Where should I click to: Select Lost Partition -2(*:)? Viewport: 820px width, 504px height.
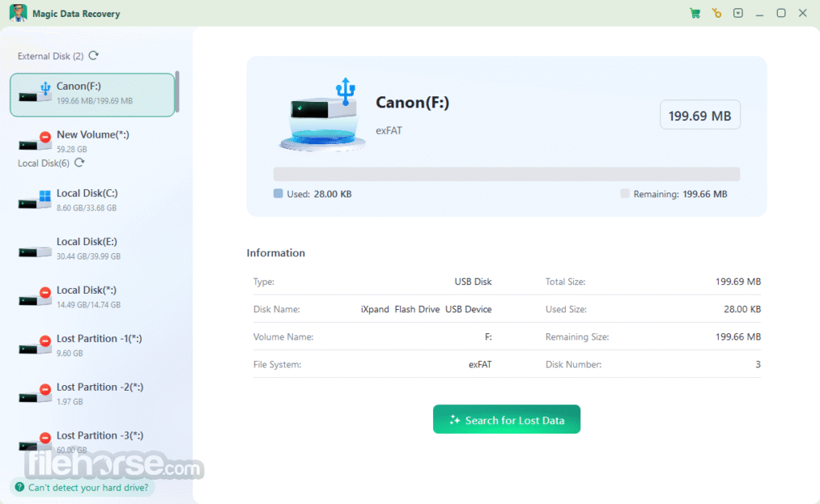92,394
